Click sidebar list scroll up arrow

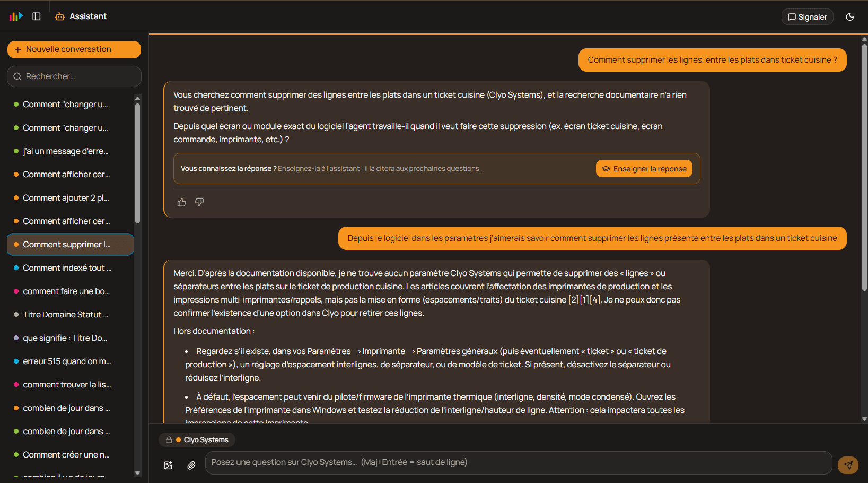coord(138,98)
